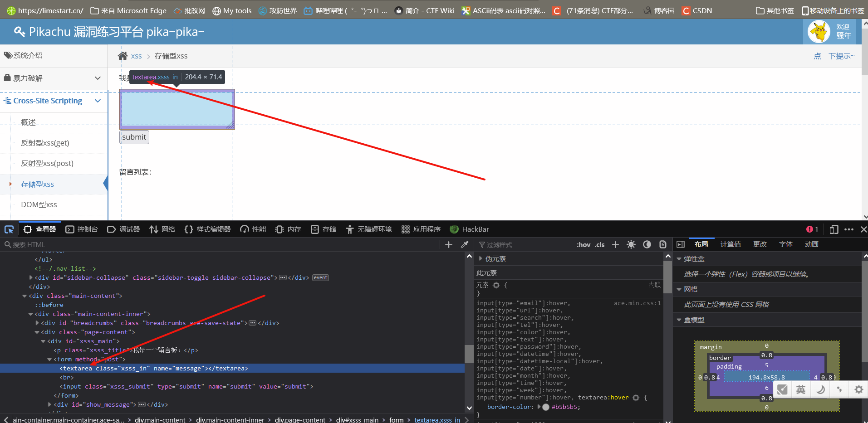This screenshot has width=868, height=423.
Task: Open the 调试器 debugger tab
Action: point(123,229)
